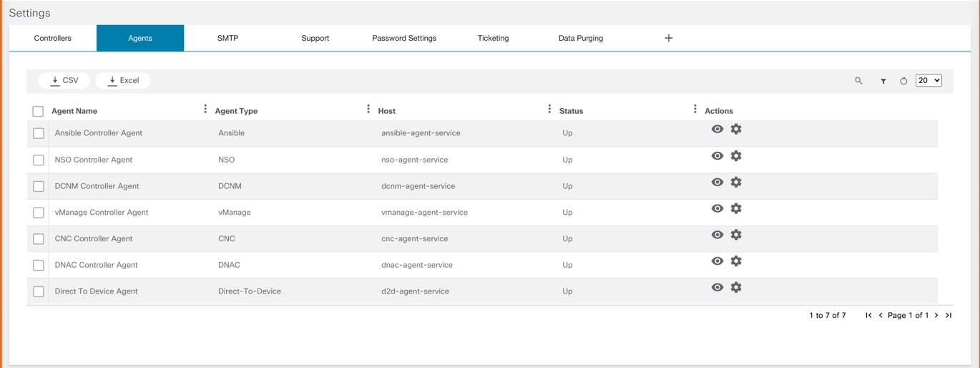Go to the next page arrow
980x368 pixels.
coord(936,315)
